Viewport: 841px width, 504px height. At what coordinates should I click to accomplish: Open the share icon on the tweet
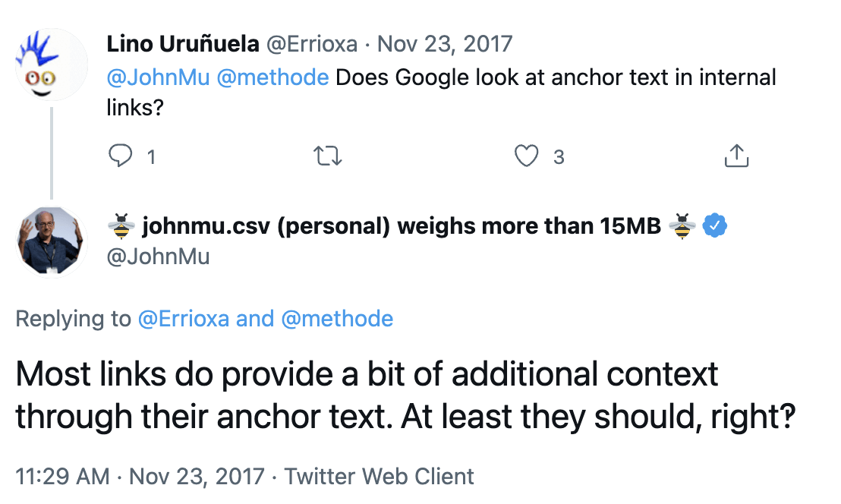(x=735, y=156)
